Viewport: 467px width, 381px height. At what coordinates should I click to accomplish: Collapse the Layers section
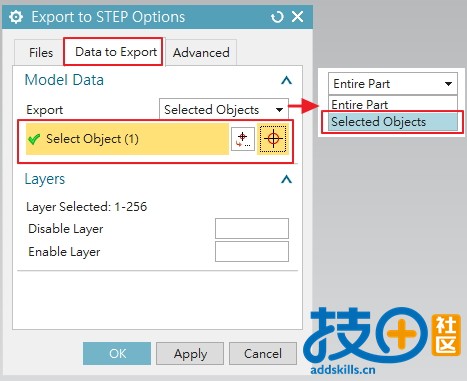pyautogui.click(x=286, y=179)
